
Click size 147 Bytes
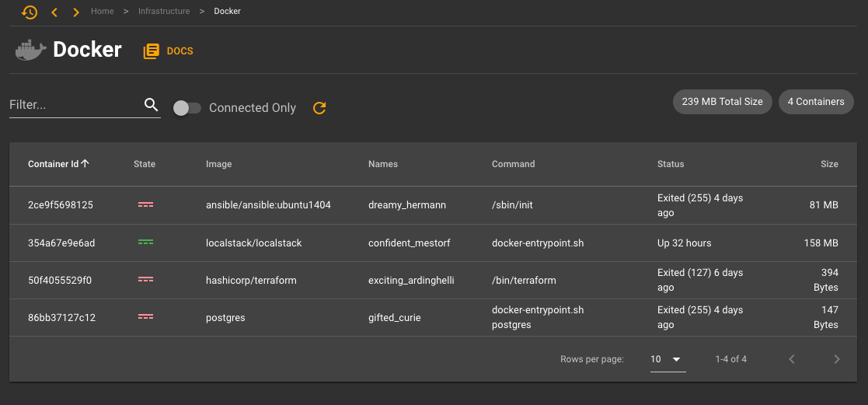tap(826, 317)
